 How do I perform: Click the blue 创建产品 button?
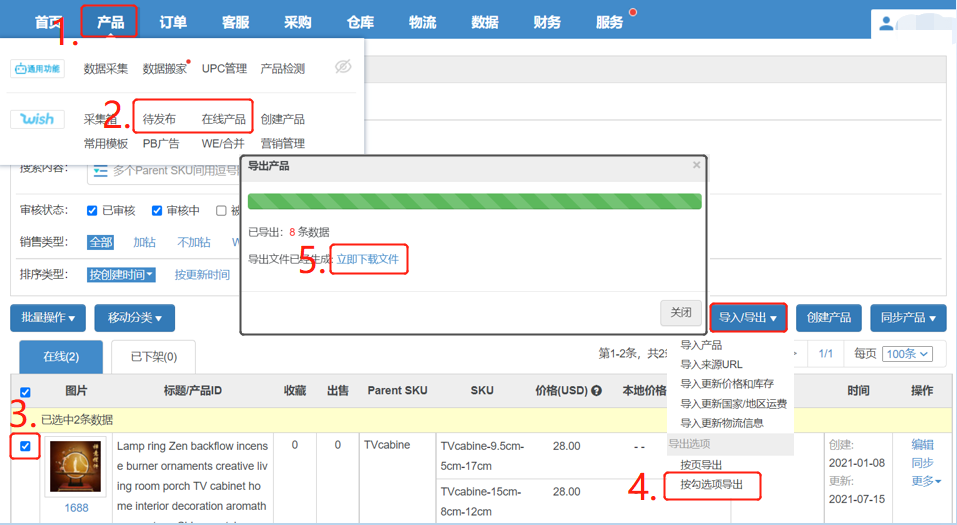click(829, 317)
